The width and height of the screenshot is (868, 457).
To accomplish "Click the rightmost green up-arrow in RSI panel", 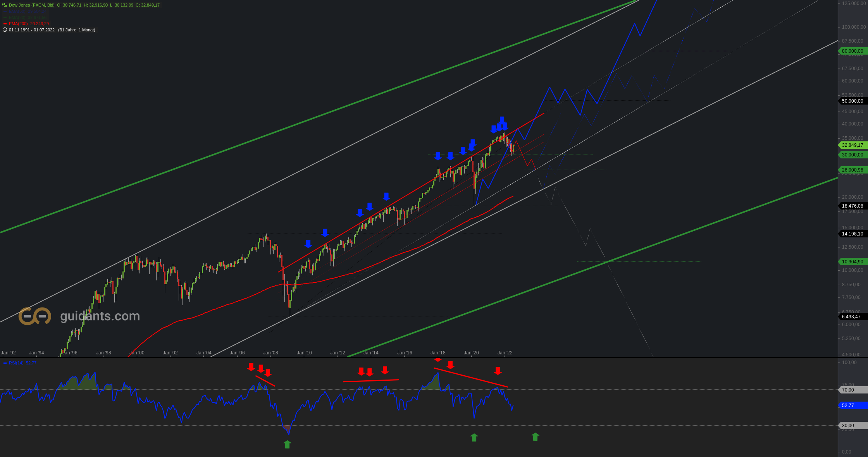I will [535, 437].
